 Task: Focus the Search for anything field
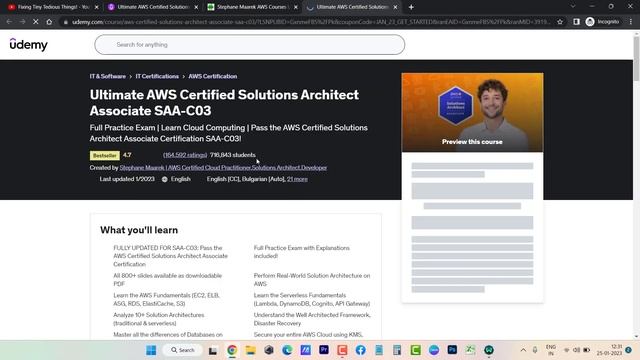pyautogui.click(x=249, y=44)
